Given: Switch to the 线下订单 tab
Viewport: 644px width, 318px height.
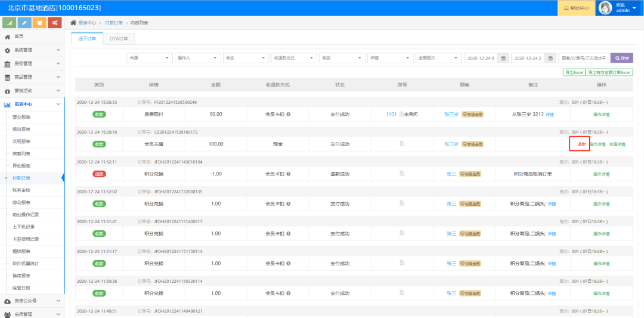Looking at the screenshot, I should click(x=87, y=39).
